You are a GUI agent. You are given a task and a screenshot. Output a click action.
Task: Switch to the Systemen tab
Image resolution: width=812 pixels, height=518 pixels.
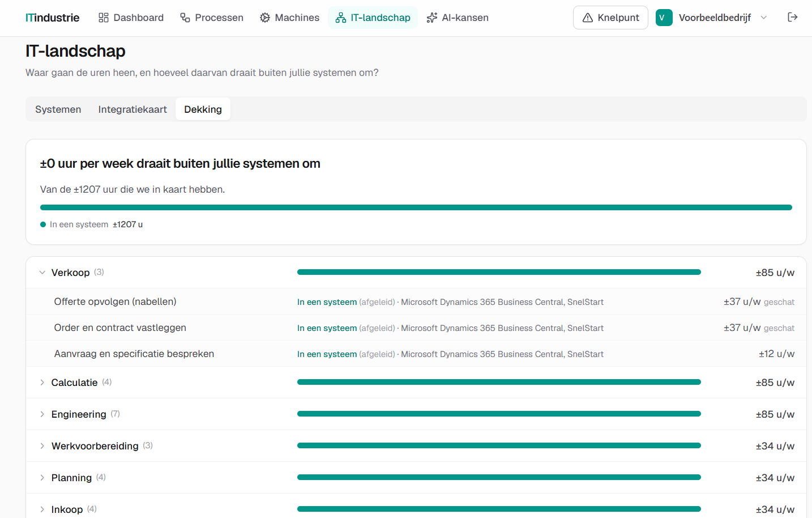58,109
